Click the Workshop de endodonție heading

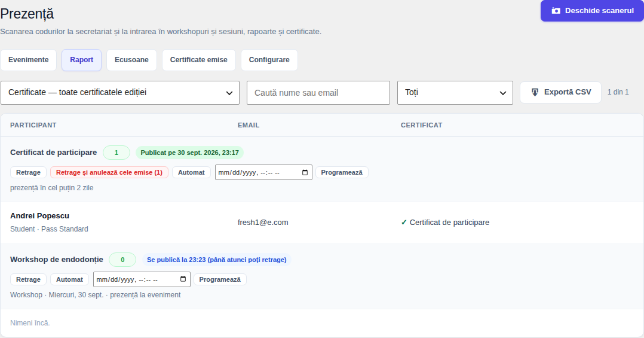point(57,260)
